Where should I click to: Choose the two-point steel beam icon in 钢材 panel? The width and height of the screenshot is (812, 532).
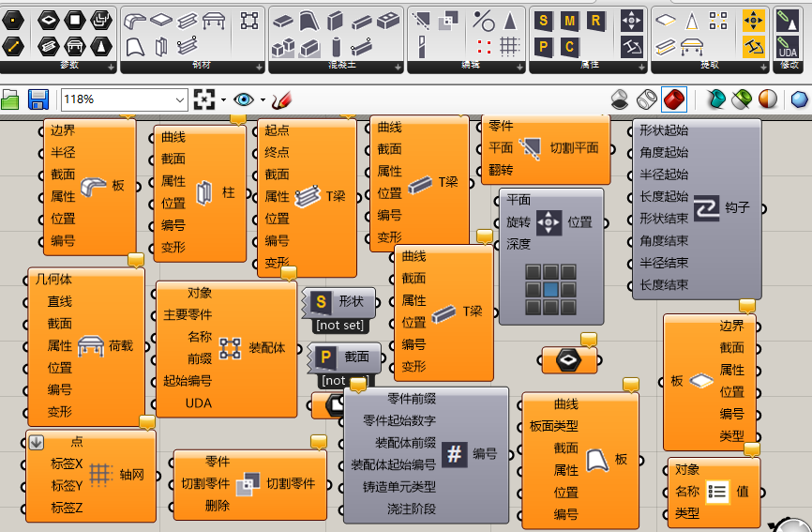tap(187, 46)
